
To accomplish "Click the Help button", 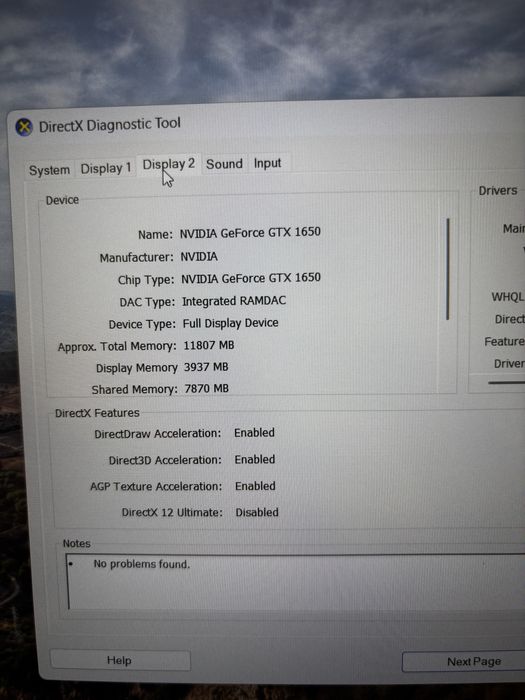I will 120,660.
